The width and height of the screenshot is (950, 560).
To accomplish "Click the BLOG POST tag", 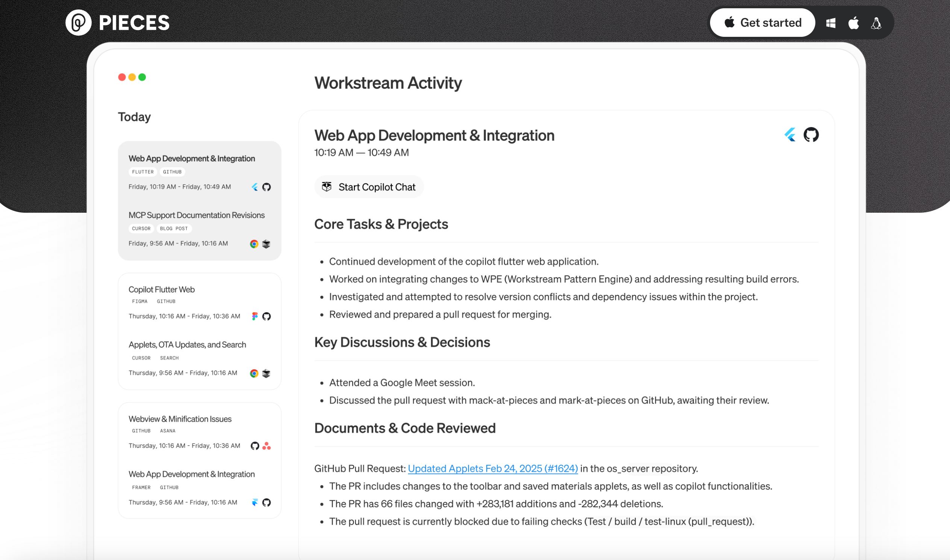I will click(x=174, y=229).
